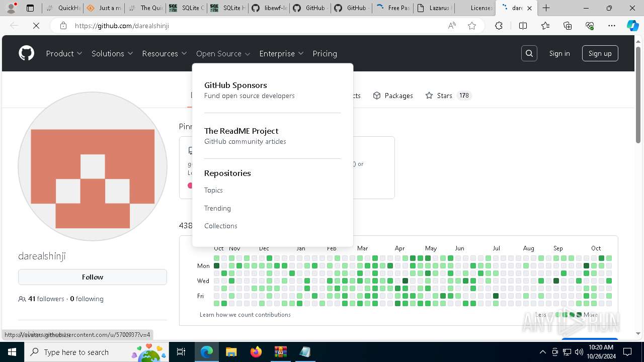Switch to the Lazarus browser tab
This screenshot has width=644, height=362.
tap(434, 8)
